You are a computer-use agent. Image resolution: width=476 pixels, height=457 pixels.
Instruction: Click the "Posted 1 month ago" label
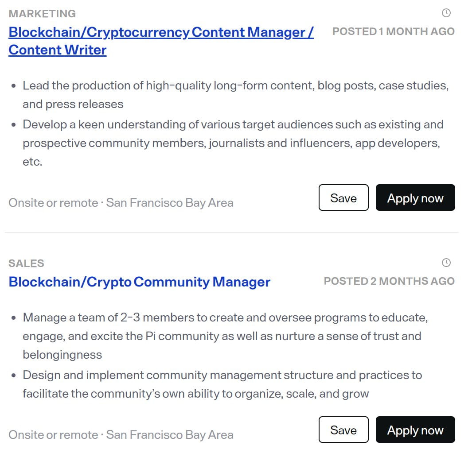coord(393,31)
